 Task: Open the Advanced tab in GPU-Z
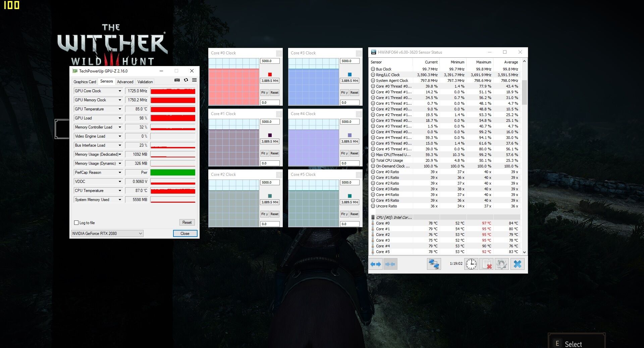(x=125, y=82)
